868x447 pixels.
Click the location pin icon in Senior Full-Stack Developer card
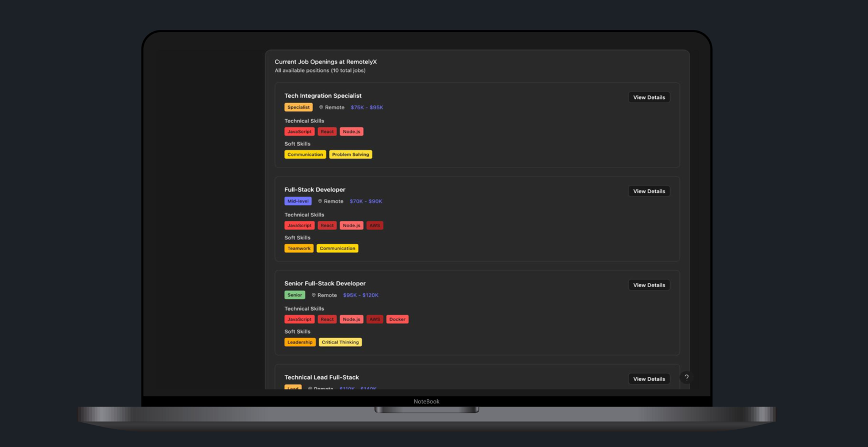[313, 295]
